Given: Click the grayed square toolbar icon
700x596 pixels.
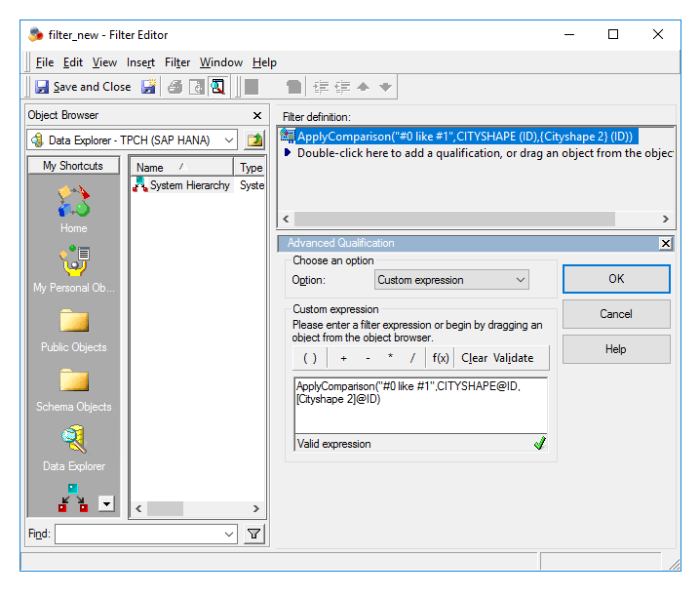Looking at the screenshot, I should click(x=252, y=87).
